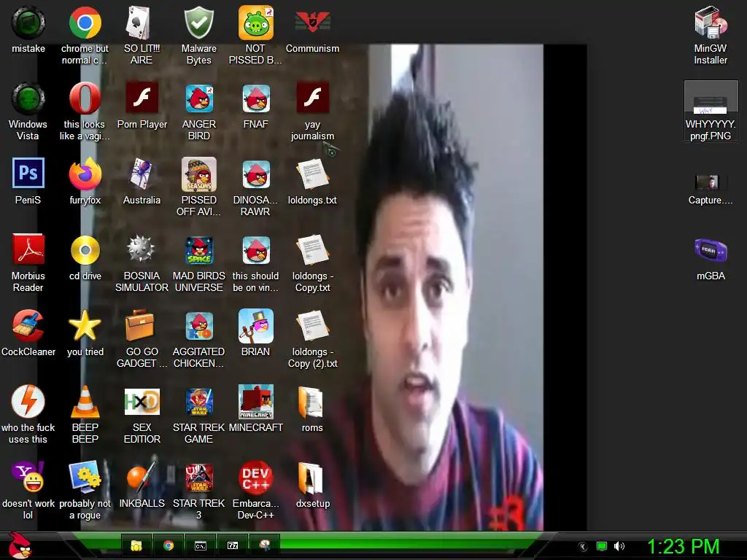This screenshot has width=747, height=560.
Task: Open the CockCleaner icon
Action: coord(28,326)
